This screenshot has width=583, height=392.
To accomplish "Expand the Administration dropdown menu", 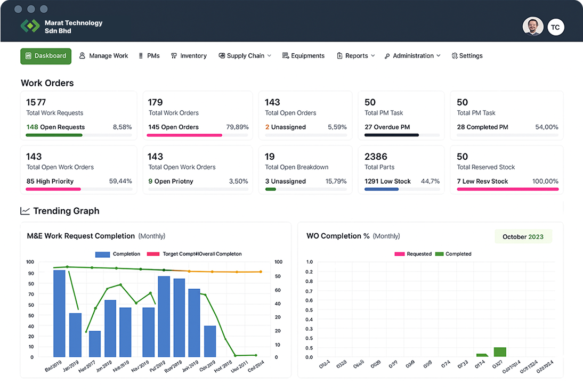I will click(412, 56).
